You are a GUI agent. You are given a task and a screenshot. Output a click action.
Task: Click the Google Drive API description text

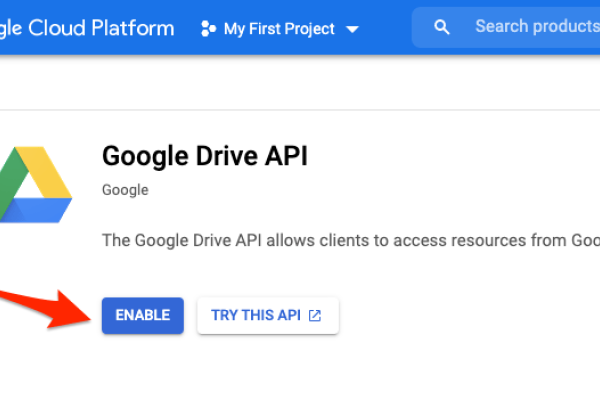[351, 240]
